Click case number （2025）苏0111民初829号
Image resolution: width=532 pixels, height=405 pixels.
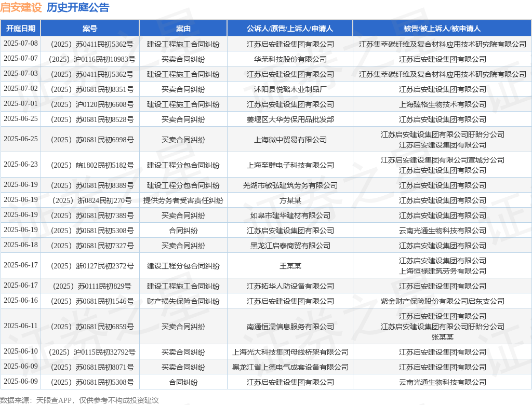[x=90, y=286]
